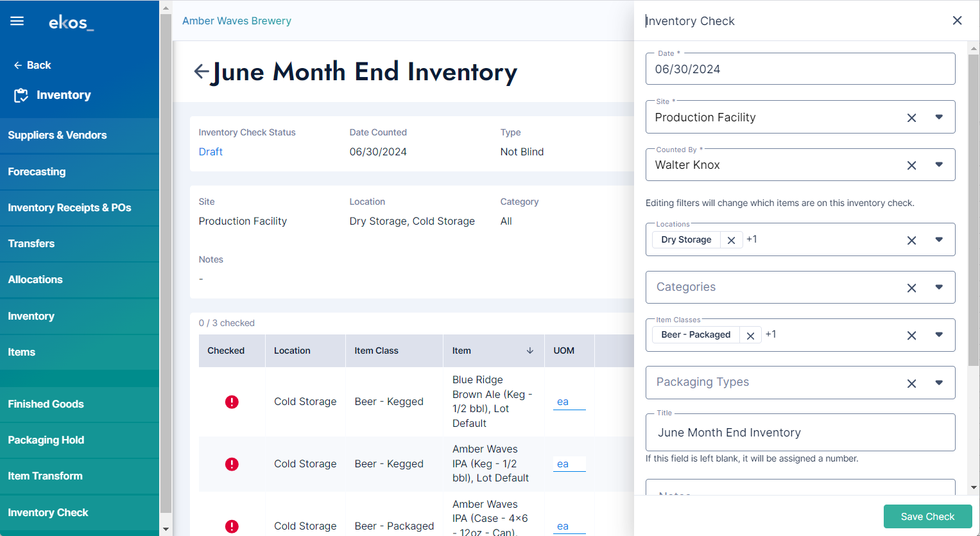Open UOM ea selector for Blue Ridge Brown Ale
980x536 pixels.
tap(569, 402)
